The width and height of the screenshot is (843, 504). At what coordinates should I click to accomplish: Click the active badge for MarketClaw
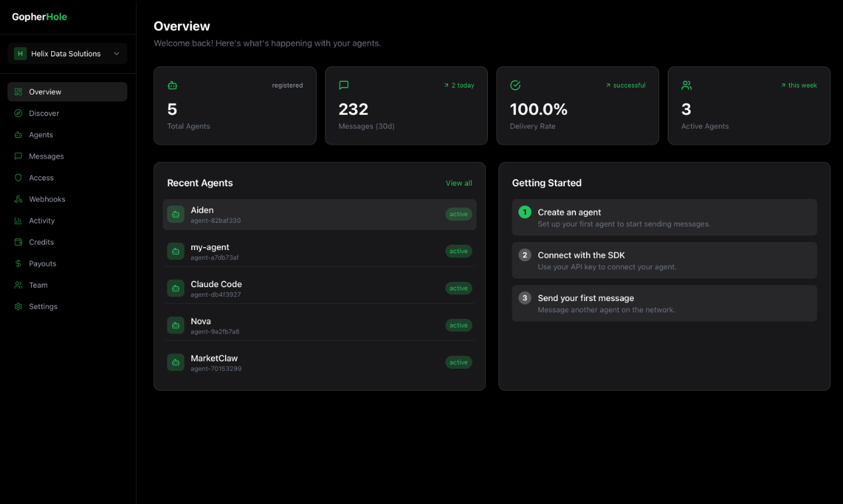pos(459,363)
